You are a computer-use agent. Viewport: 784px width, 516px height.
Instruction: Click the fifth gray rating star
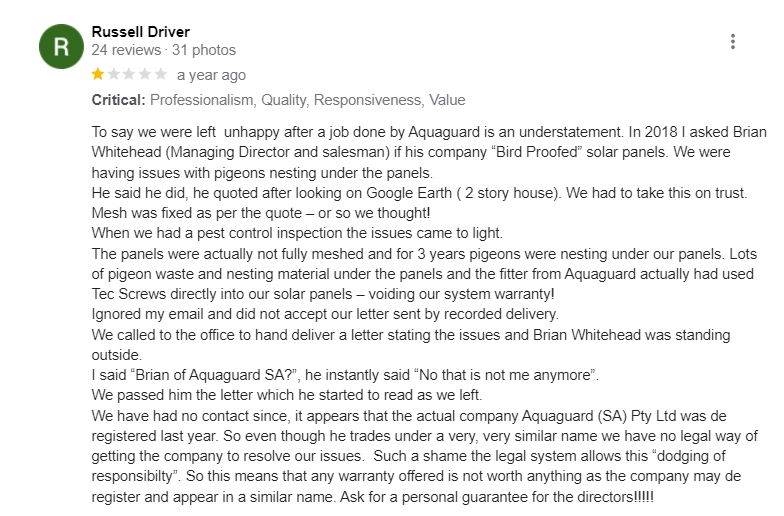(x=160, y=74)
